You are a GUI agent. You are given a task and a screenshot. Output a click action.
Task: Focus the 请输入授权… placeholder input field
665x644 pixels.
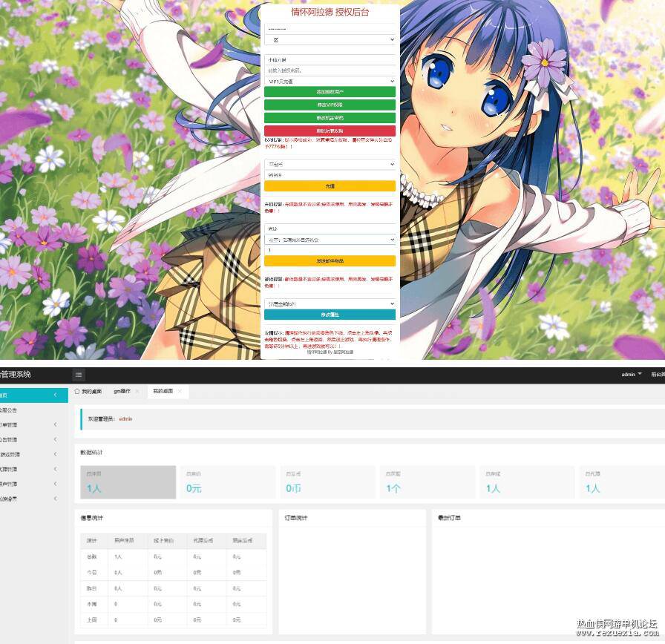click(x=330, y=70)
